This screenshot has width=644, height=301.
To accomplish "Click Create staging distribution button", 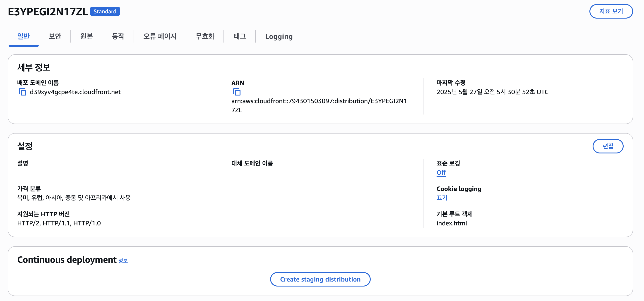I will pyautogui.click(x=320, y=279).
